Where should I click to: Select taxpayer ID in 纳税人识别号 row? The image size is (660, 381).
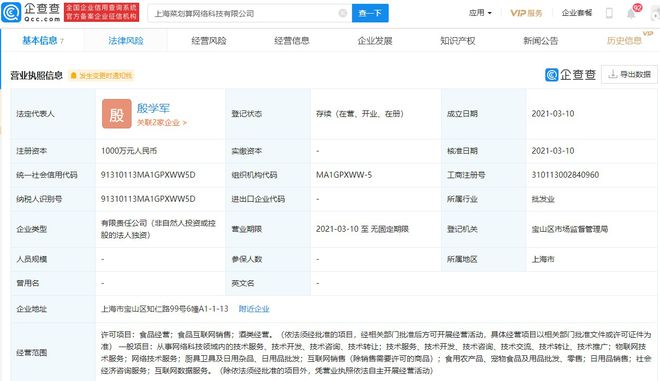tap(148, 199)
